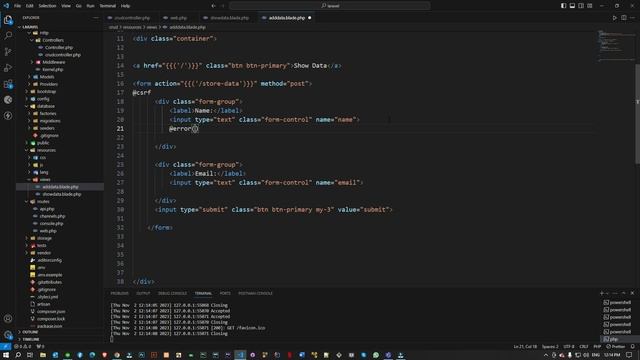The height and width of the screenshot is (360, 640).
Task: Open File Explorer from the taskbar
Action: coord(43,355)
